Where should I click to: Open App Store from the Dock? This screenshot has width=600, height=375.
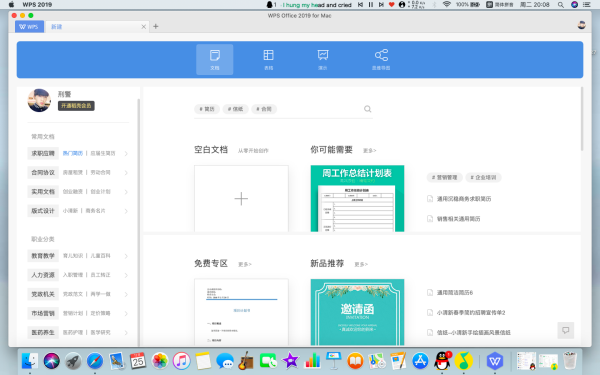click(x=420, y=360)
